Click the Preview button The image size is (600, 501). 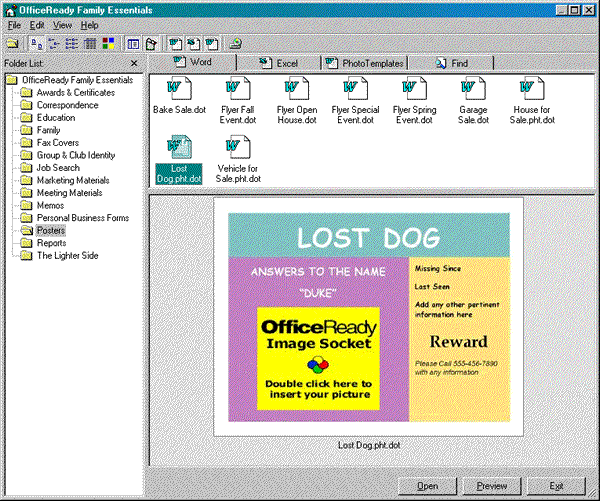[492, 486]
